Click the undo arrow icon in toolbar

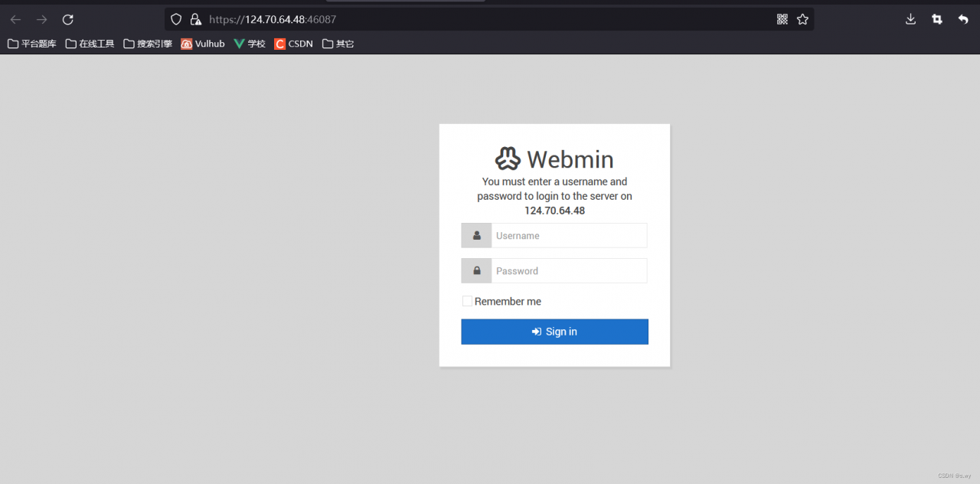tap(963, 19)
